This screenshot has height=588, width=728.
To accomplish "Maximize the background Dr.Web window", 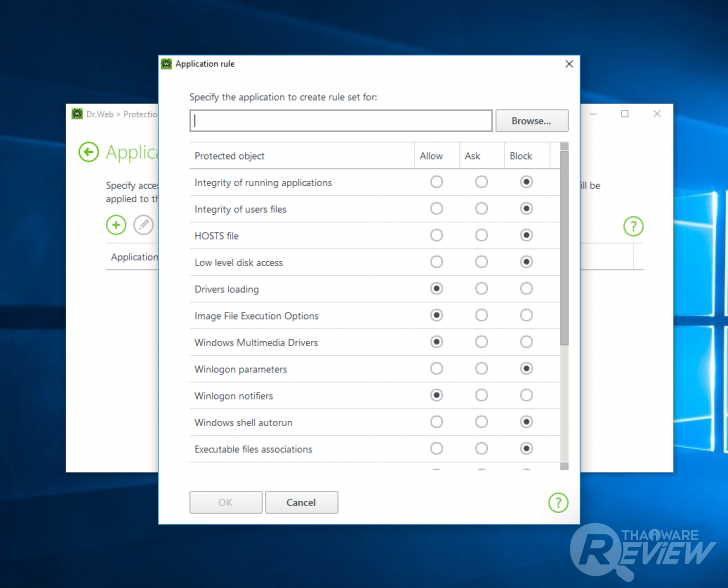I will point(625,114).
